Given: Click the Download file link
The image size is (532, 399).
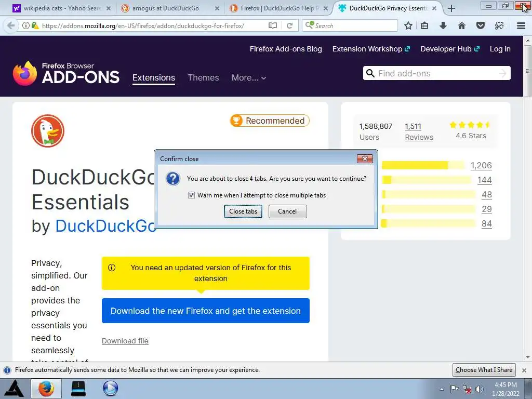Looking at the screenshot, I should [x=125, y=341].
